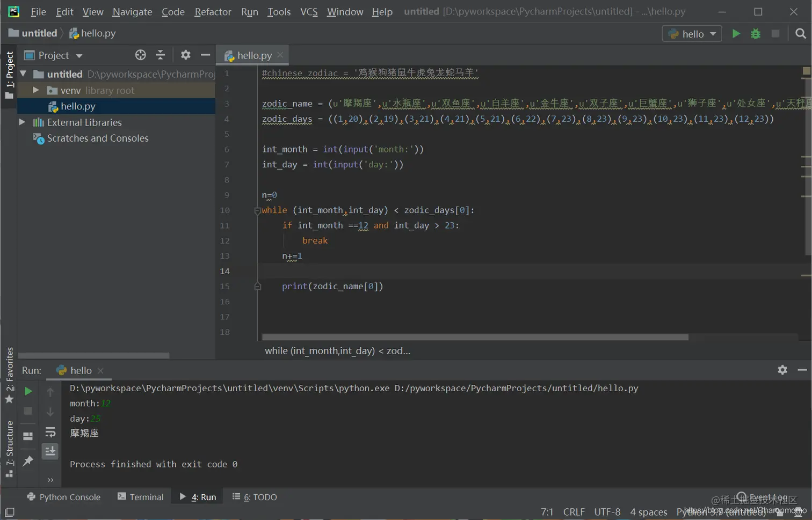Switch to 4: Run tool window
812x520 pixels.
[x=198, y=497]
